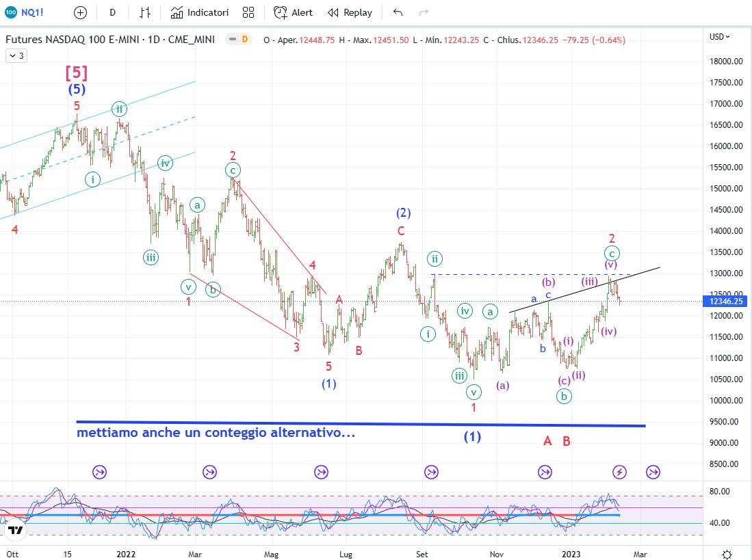This screenshot has height=560, width=752.
Task: Select the thick blue line in oscillator pane
Action: 310,515
